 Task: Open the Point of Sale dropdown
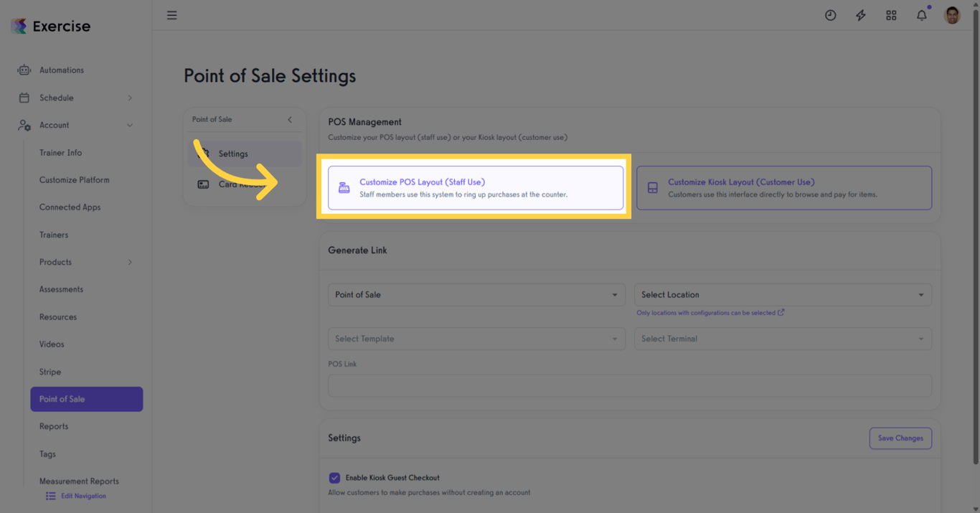tap(476, 295)
